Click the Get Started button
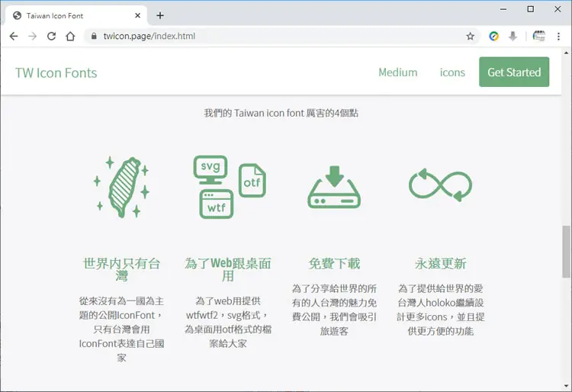This screenshot has width=572, height=392. 514,72
